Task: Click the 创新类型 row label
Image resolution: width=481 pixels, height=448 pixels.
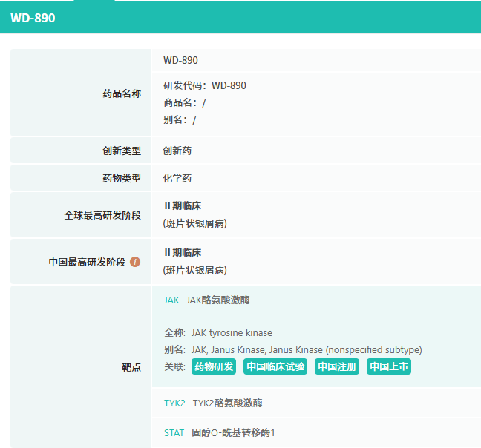Action: pos(122,151)
